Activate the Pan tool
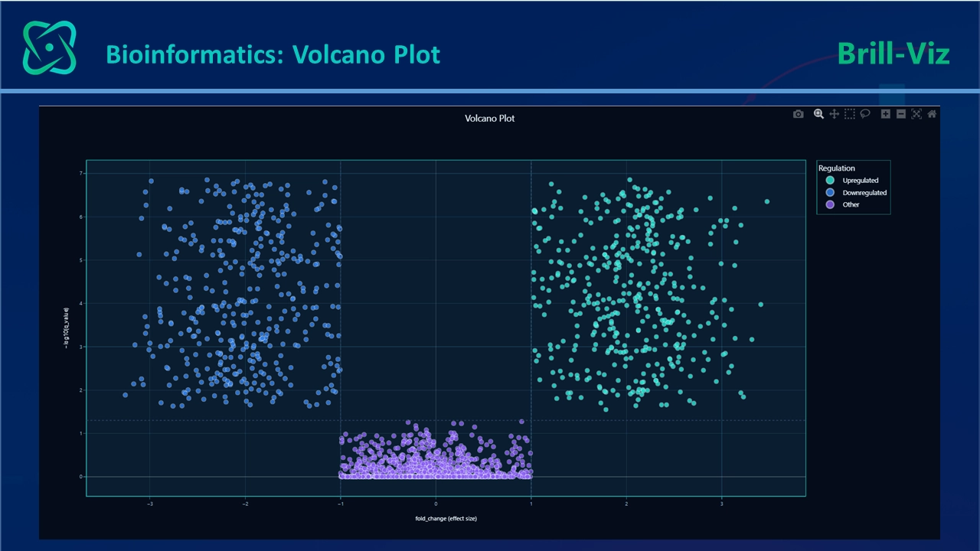The height and width of the screenshot is (551, 980). 835,114
